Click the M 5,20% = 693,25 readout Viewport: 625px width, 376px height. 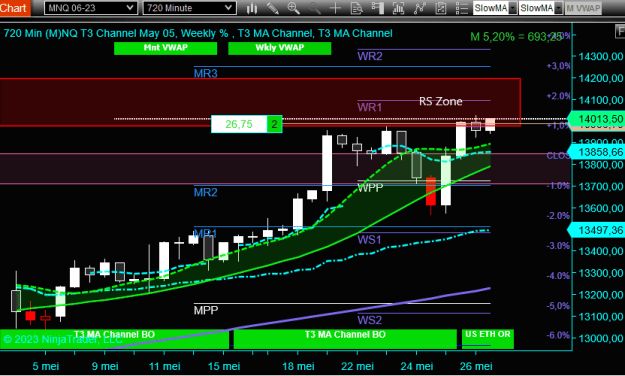(516, 37)
